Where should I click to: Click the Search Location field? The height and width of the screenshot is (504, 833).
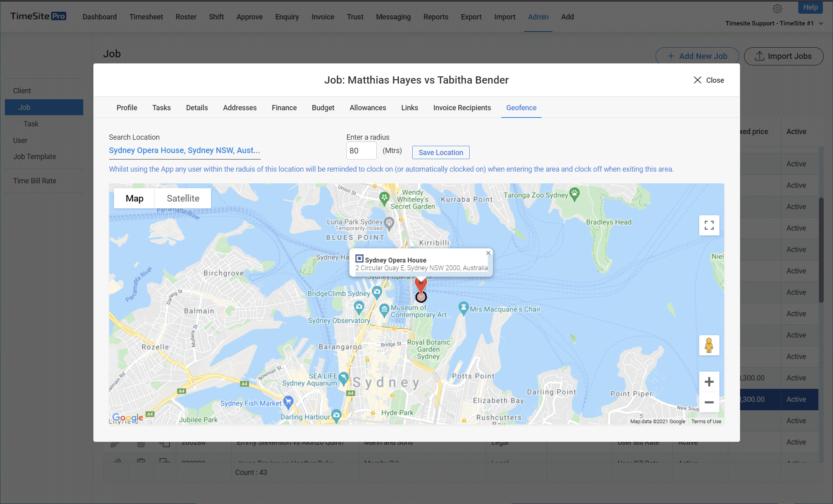click(184, 150)
